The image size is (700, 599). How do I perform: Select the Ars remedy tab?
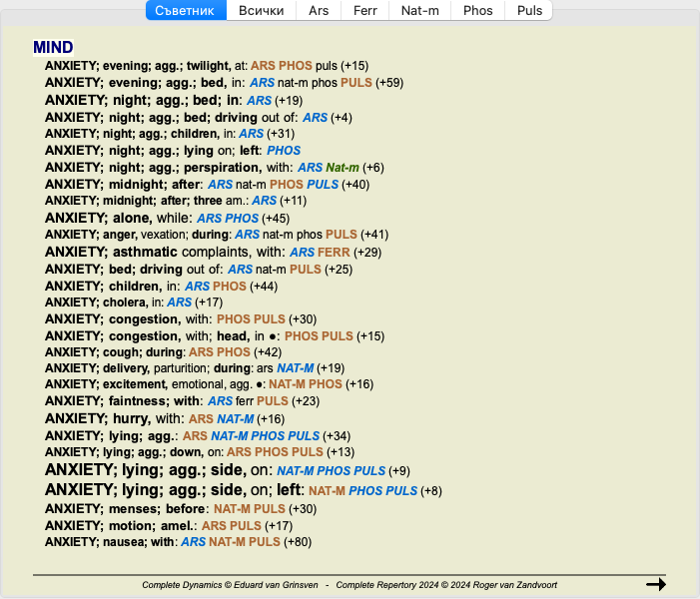(x=319, y=10)
